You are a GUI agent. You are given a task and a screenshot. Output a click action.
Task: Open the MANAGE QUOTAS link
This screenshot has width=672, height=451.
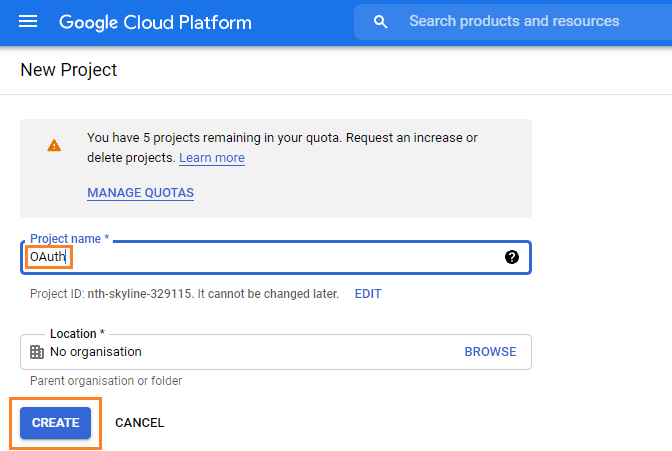pyautogui.click(x=141, y=193)
